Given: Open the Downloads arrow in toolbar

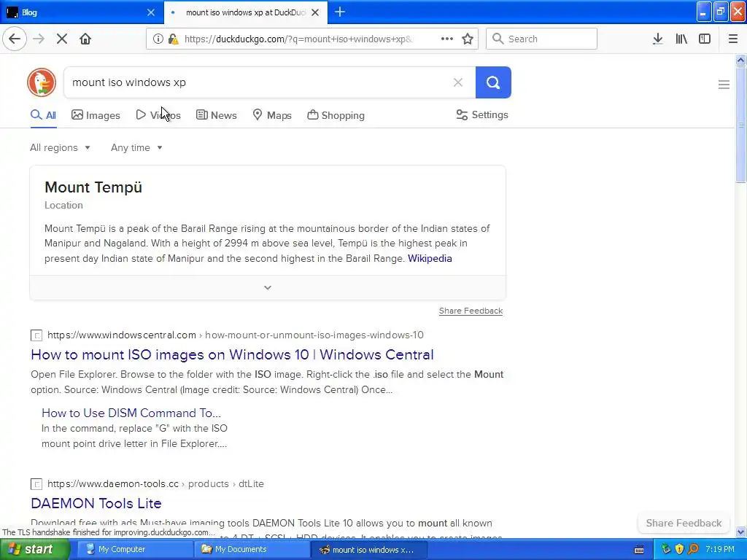Looking at the screenshot, I should (657, 39).
